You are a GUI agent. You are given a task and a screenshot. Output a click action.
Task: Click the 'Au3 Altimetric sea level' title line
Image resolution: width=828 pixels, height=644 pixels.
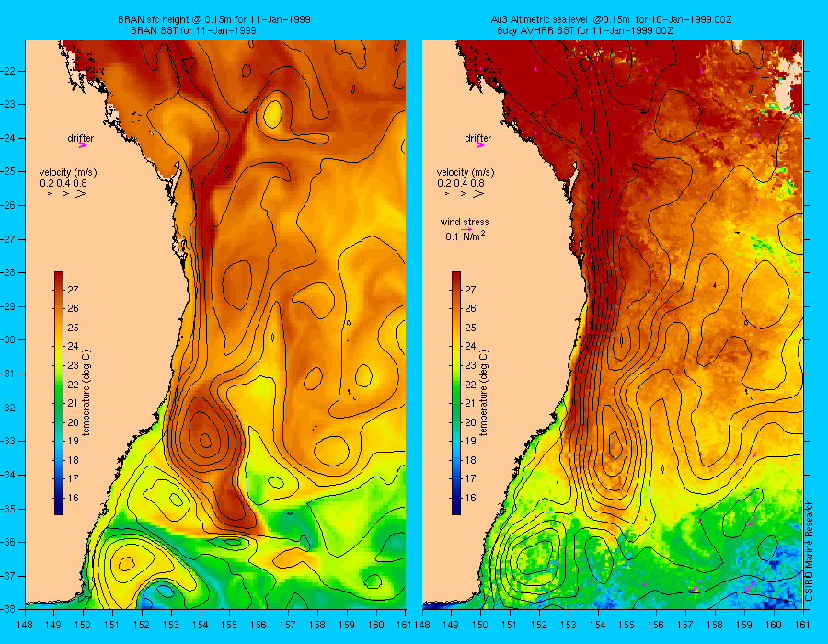[x=611, y=19]
